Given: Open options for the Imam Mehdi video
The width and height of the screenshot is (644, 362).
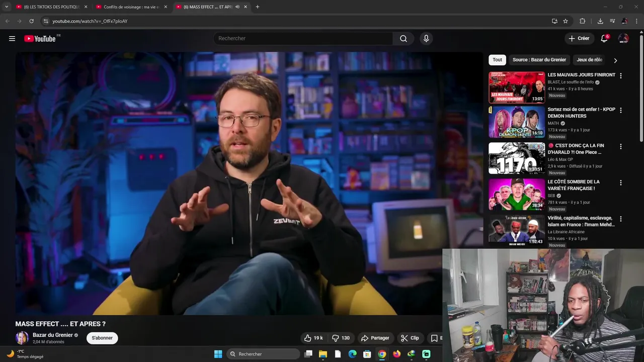Looking at the screenshot, I should (620, 219).
